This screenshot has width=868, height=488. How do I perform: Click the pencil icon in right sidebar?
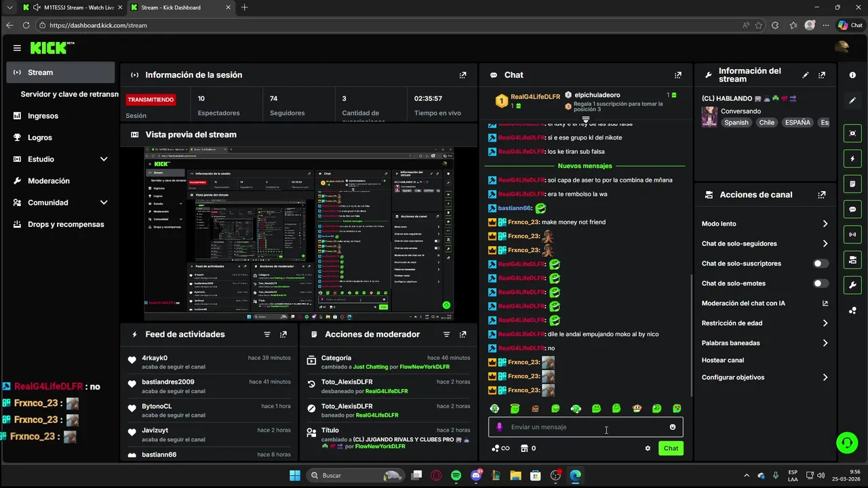pos(852,100)
